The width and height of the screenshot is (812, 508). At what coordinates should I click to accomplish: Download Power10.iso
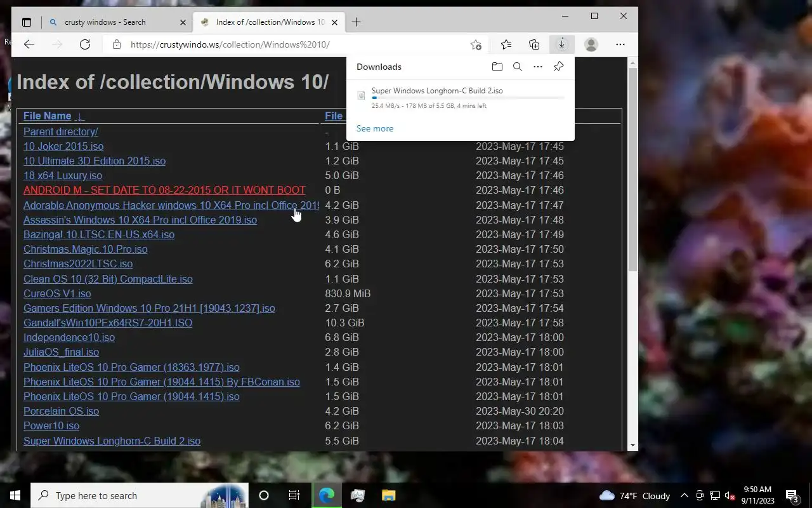click(x=51, y=425)
